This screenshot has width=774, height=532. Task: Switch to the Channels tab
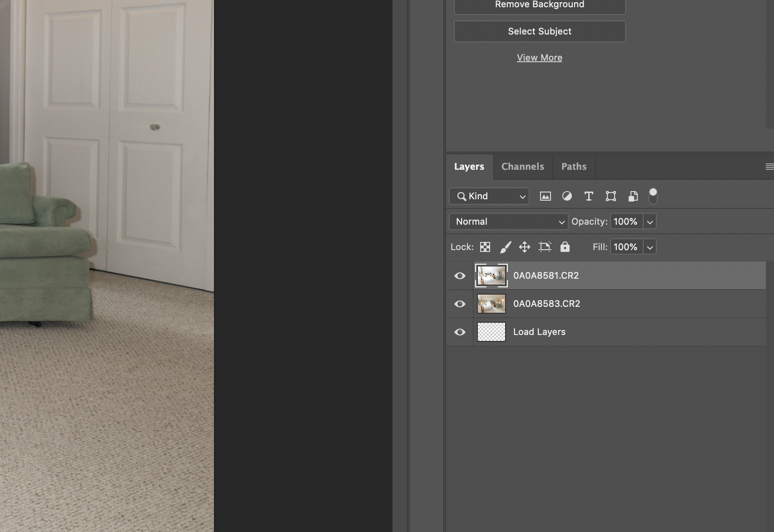(522, 167)
